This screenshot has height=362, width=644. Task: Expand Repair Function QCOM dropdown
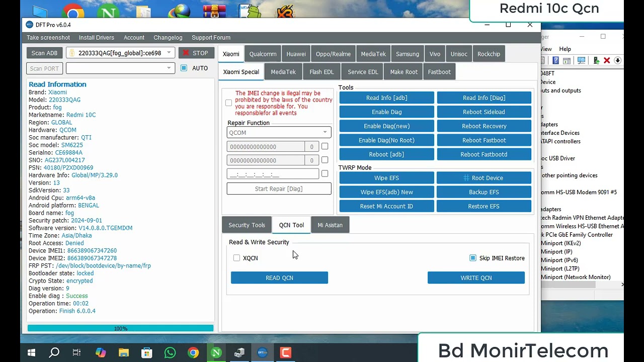point(279,133)
